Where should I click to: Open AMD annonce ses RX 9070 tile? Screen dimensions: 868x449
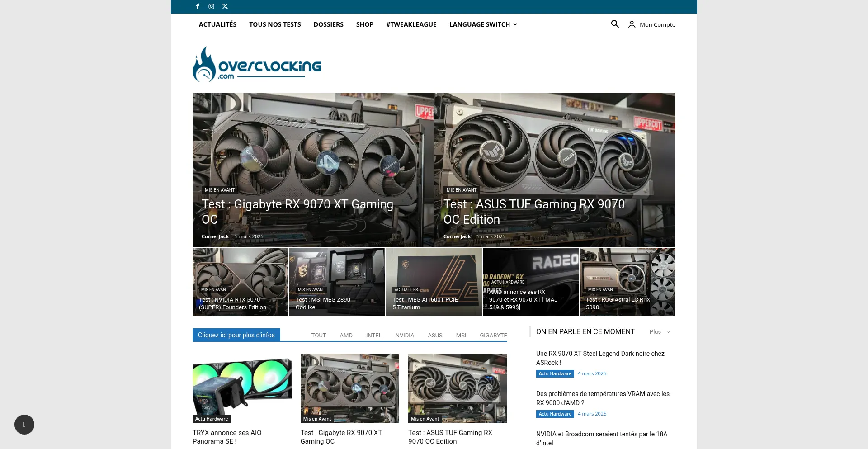pyautogui.click(x=531, y=282)
